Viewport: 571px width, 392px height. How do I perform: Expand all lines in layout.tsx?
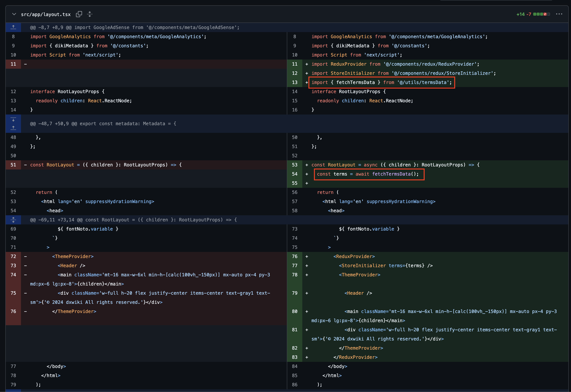90,14
